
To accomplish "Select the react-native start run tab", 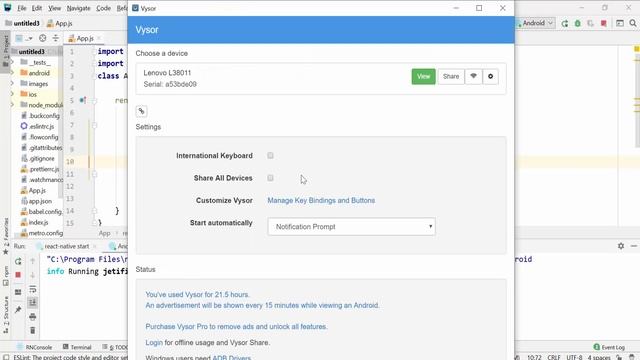I will (x=67, y=246).
